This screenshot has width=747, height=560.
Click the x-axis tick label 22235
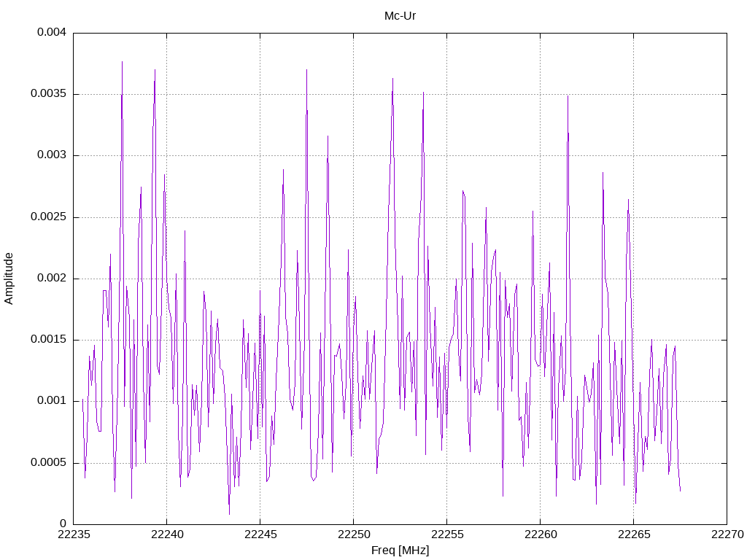pyautogui.click(x=74, y=534)
